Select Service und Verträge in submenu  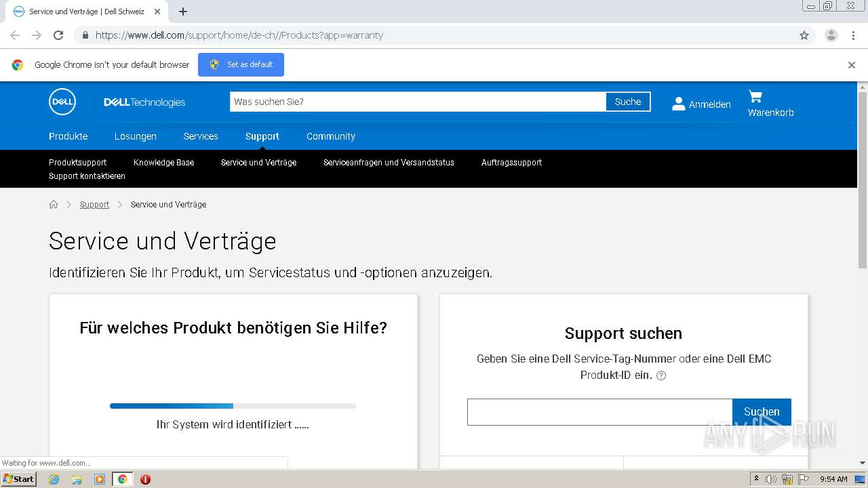coord(259,163)
